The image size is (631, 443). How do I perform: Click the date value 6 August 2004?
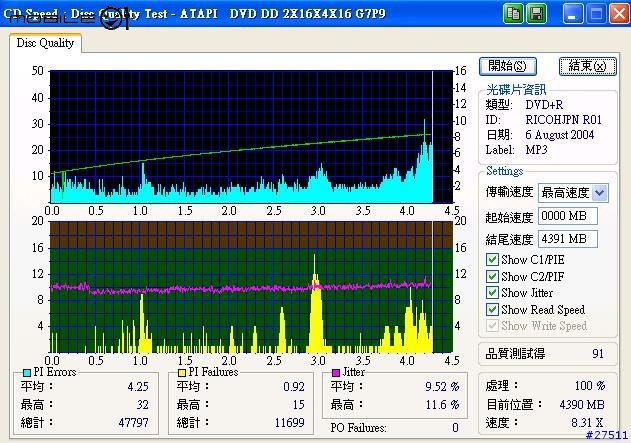tap(559, 135)
